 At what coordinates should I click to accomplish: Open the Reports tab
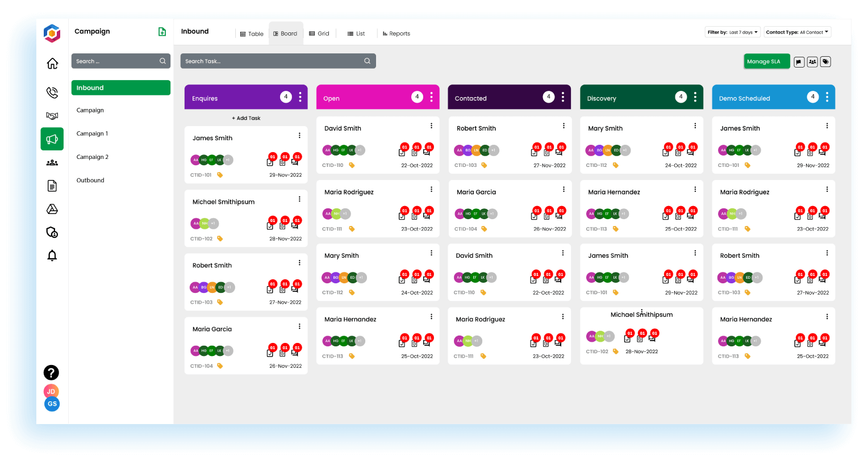[x=396, y=33]
